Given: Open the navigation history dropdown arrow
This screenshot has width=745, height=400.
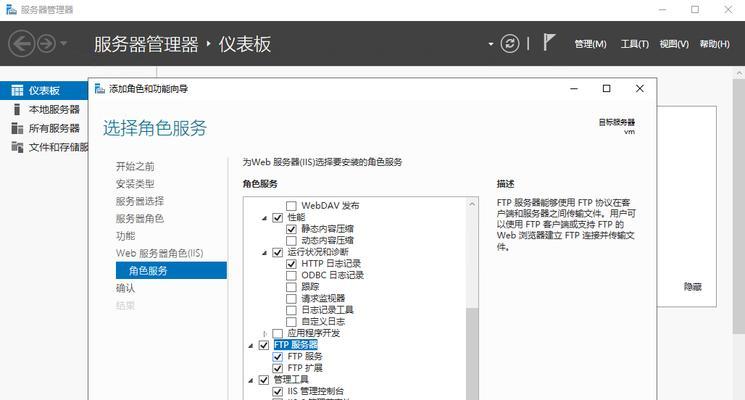Looking at the screenshot, I should point(64,44).
